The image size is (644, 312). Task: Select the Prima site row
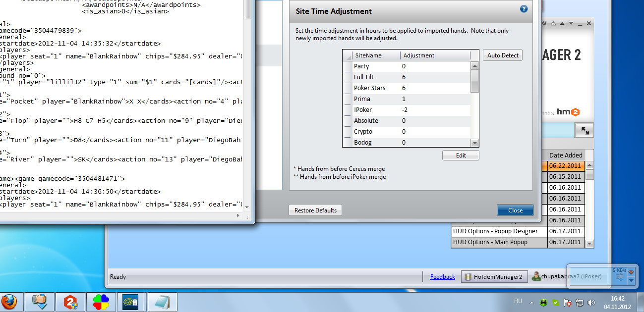pyautogui.click(x=407, y=99)
